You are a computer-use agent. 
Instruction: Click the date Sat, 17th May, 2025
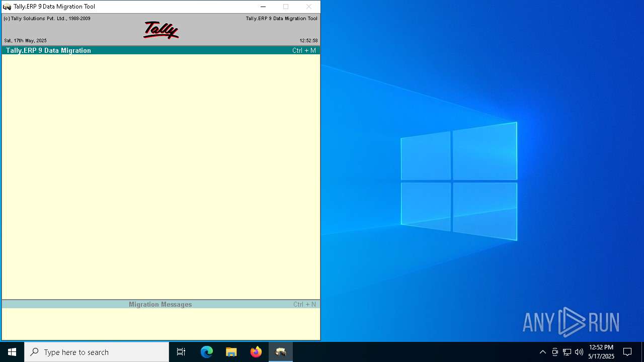[25, 41]
